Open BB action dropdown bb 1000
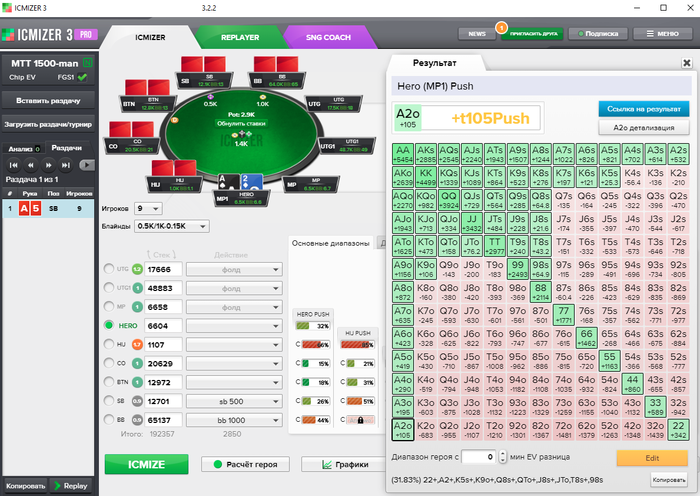Viewport: 700px width, 496px height. point(234,420)
